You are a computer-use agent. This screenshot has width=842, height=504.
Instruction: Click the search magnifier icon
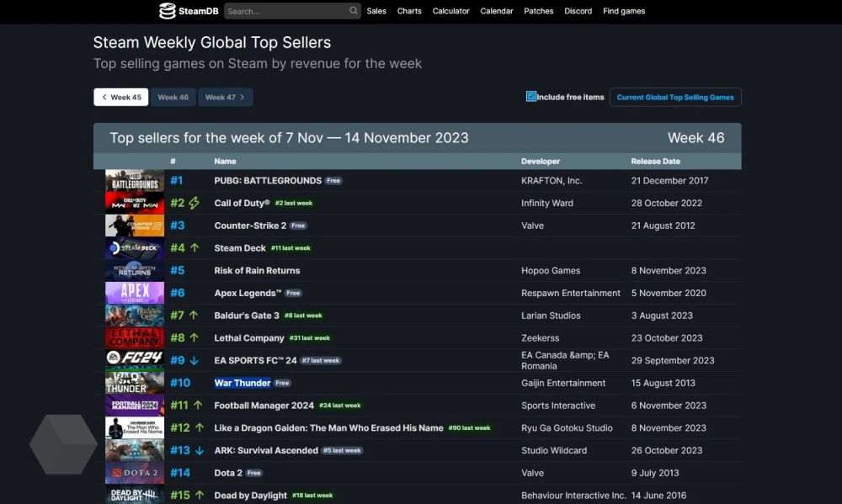pos(354,11)
